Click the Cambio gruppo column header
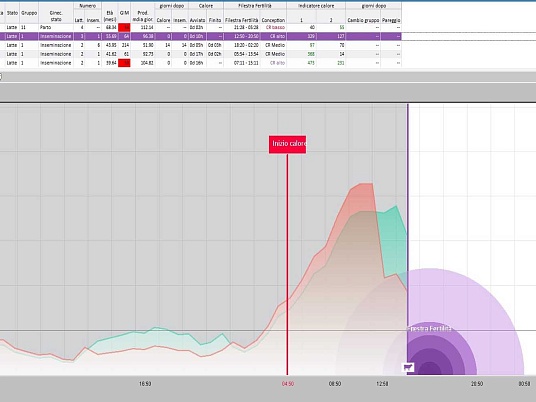The image size is (536, 402). 363,20
